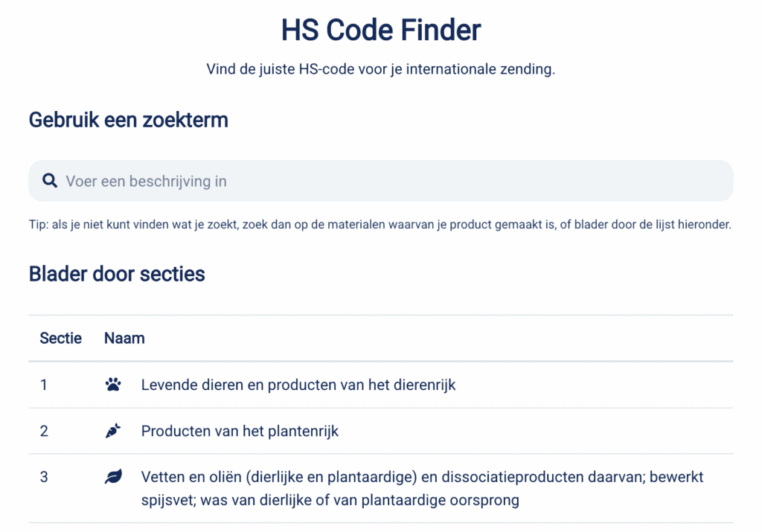This screenshot has height=532, width=762.
Task: Select the plant icon beside Producten van het plantenrijk
Action: pos(114,430)
